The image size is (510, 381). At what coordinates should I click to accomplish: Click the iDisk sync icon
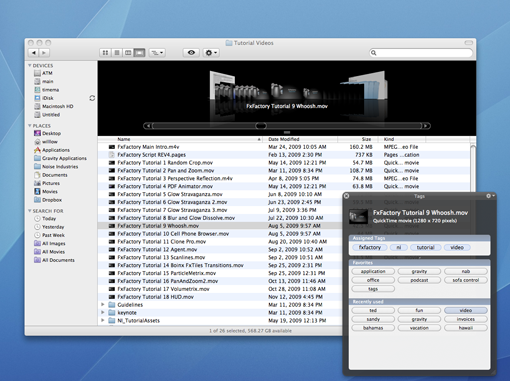[x=92, y=98]
